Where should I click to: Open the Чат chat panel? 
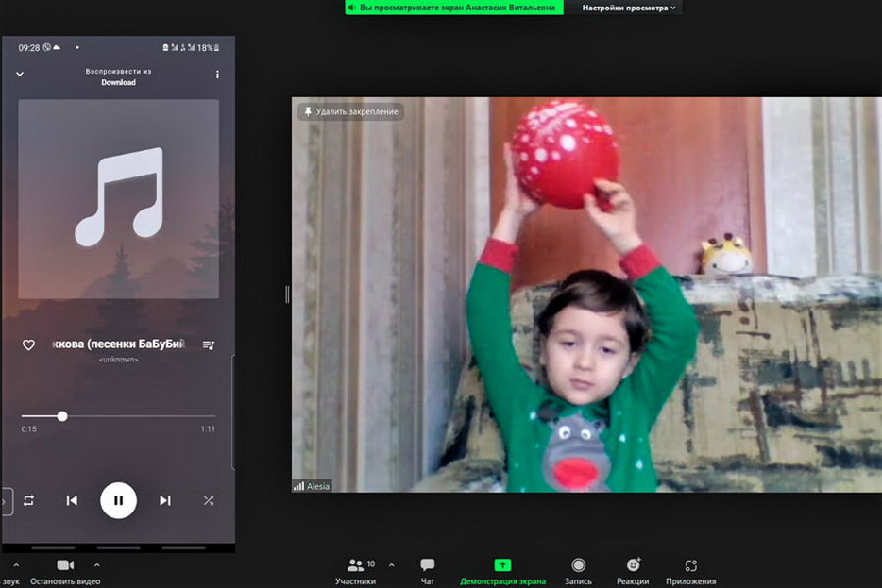427,570
